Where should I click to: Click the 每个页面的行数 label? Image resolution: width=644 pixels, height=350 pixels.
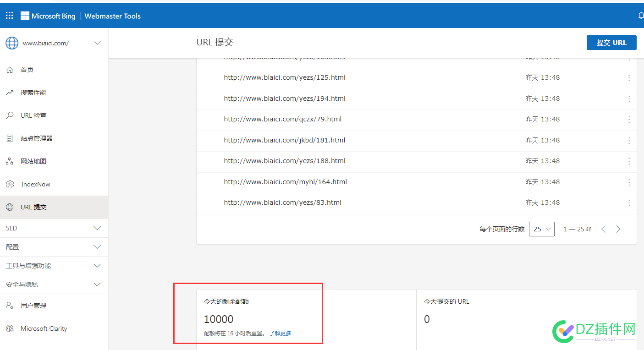point(502,229)
